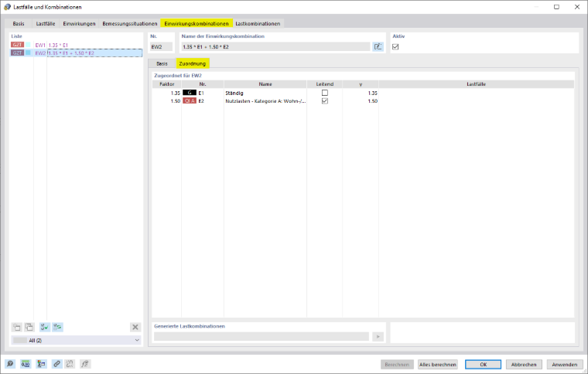Close the Lastfälle und Kombinationen dialog
Screen dimensions: 588x374
point(577,7)
